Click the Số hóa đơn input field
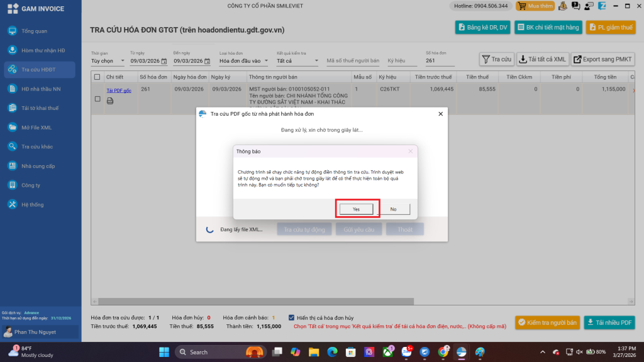644x362 pixels. coord(439,61)
